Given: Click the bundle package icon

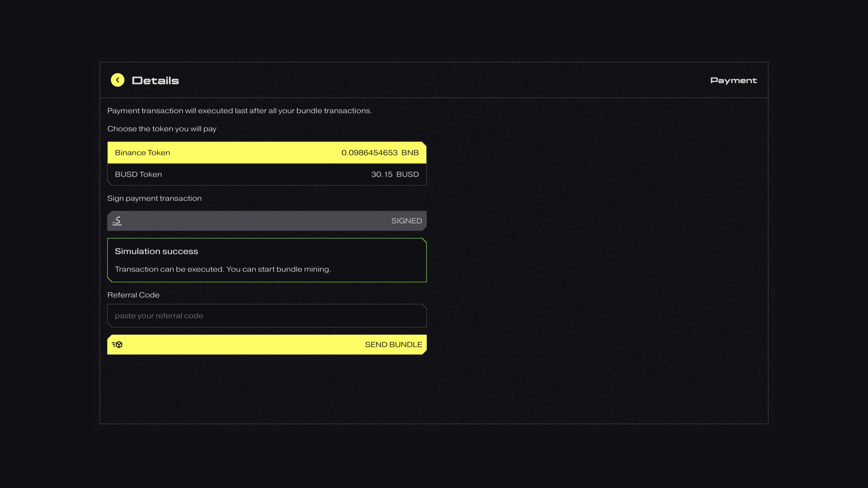Looking at the screenshot, I should [117, 345].
